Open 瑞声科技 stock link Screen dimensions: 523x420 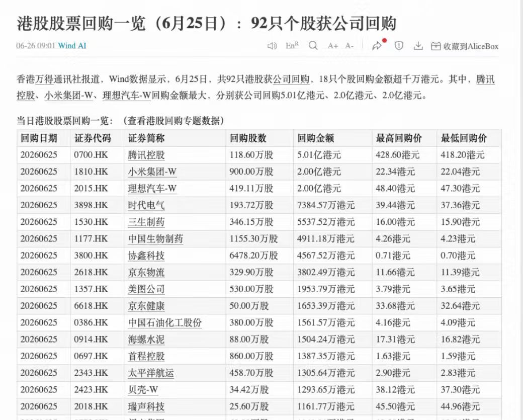[146, 406]
